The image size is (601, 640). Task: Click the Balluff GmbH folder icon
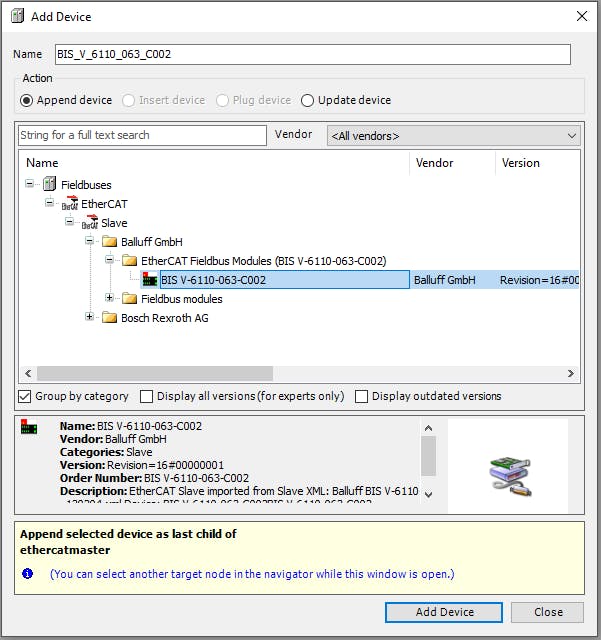109,242
